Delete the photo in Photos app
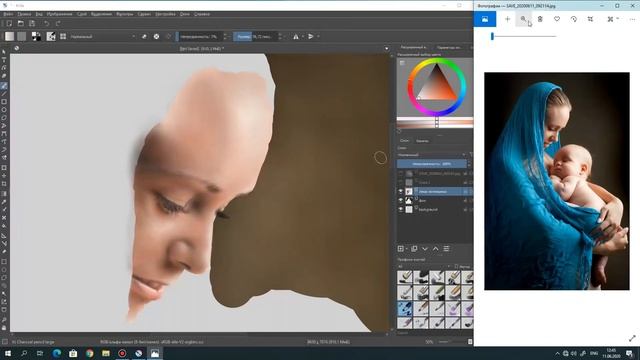The width and height of the screenshot is (640, 360). (540, 19)
